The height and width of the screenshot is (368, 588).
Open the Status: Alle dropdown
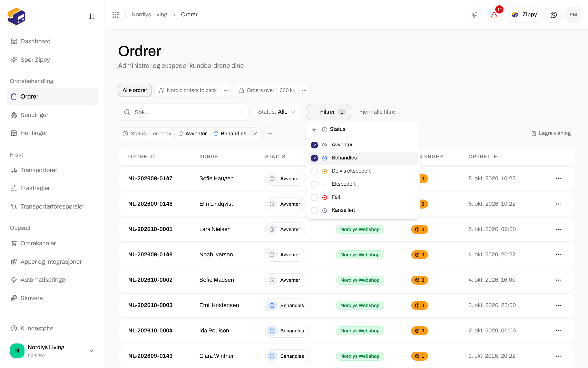[277, 112]
